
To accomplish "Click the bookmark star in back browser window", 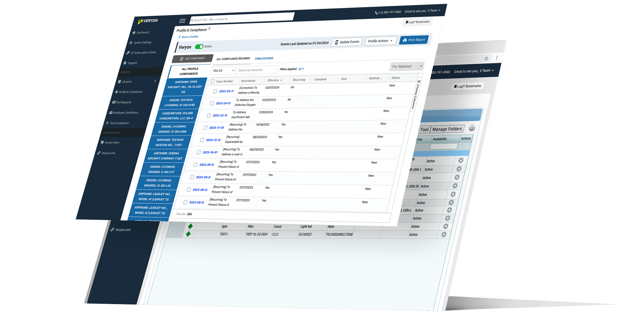I will click(x=486, y=58).
